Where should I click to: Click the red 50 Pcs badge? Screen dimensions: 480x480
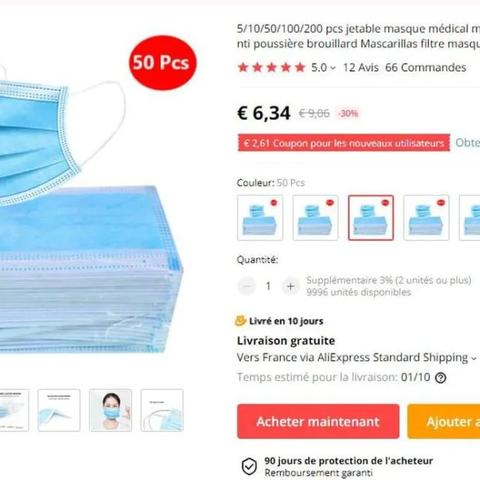(163, 63)
